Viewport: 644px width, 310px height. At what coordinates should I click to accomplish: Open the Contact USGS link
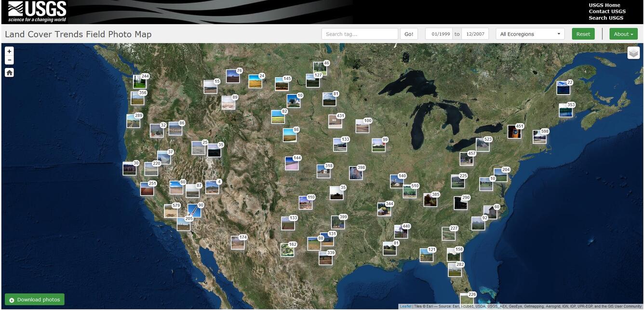click(x=607, y=12)
